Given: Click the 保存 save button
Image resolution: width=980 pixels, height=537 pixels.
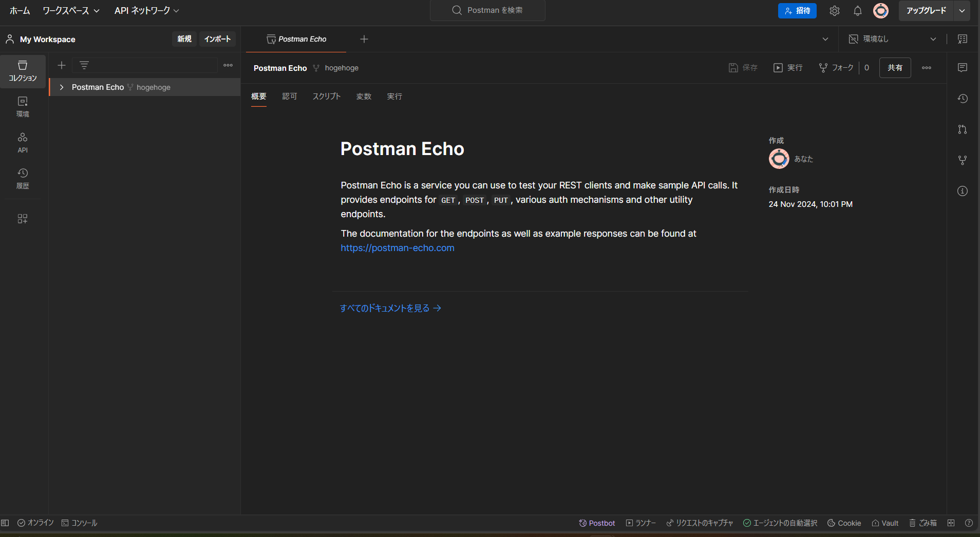Looking at the screenshot, I should [743, 68].
